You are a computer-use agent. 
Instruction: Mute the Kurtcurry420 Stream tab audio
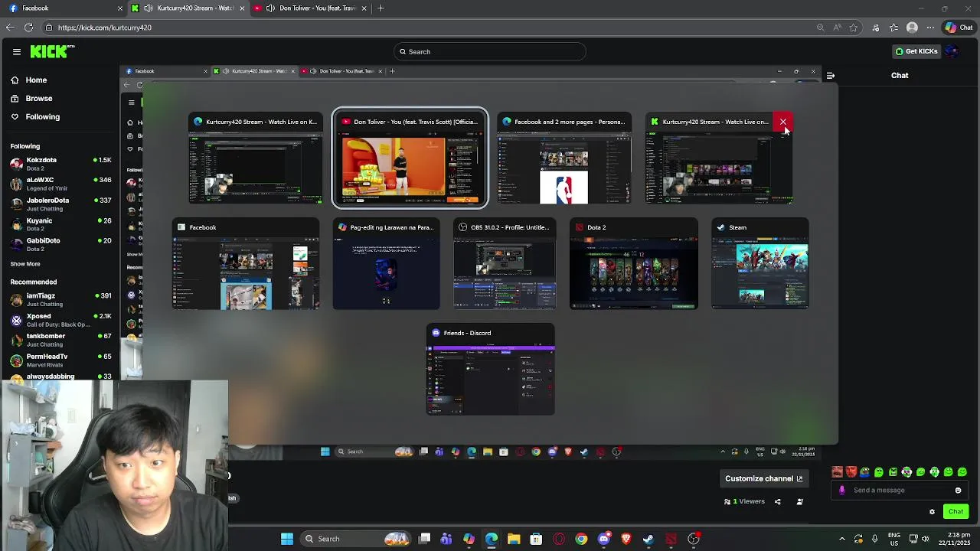pos(149,8)
